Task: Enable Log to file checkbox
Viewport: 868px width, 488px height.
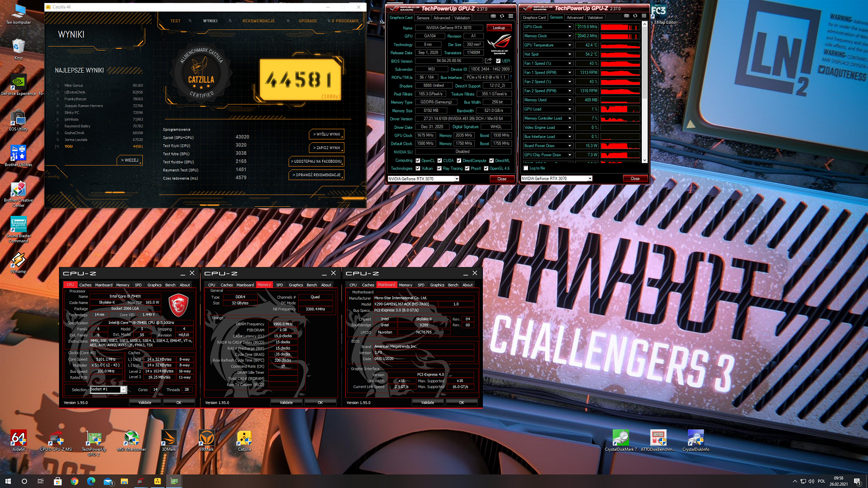Action: click(526, 168)
